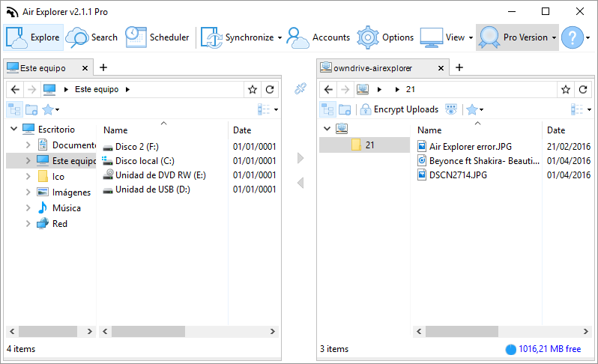The width and height of the screenshot is (598, 364).
Task: Toggle folder tree view in right pane
Action: 327,110
